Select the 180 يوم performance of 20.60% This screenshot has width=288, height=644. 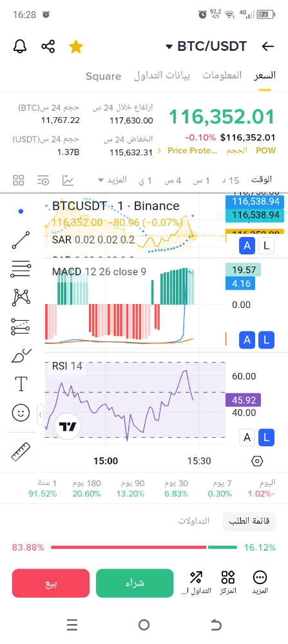pyautogui.click(x=87, y=488)
